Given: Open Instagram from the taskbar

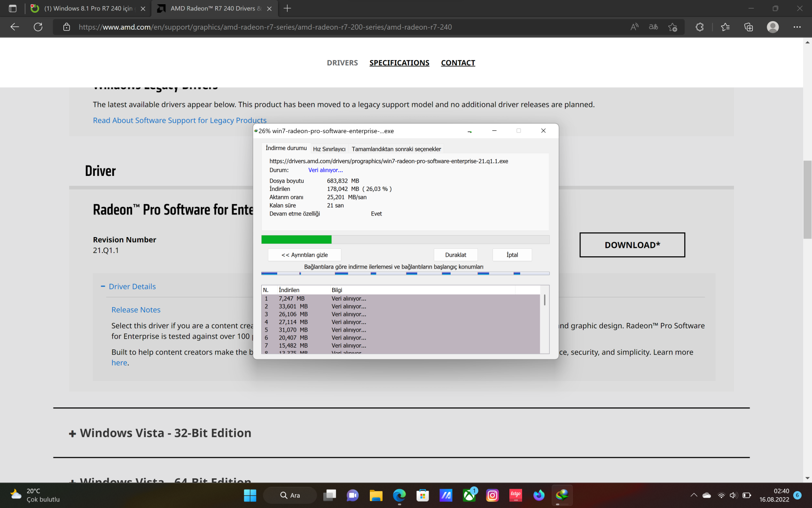Looking at the screenshot, I should [492, 495].
